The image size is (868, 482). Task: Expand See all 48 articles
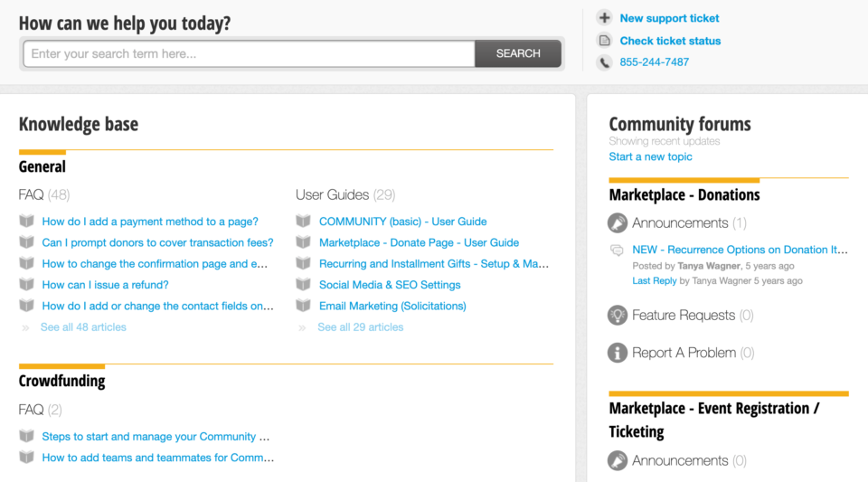pos(83,327)
